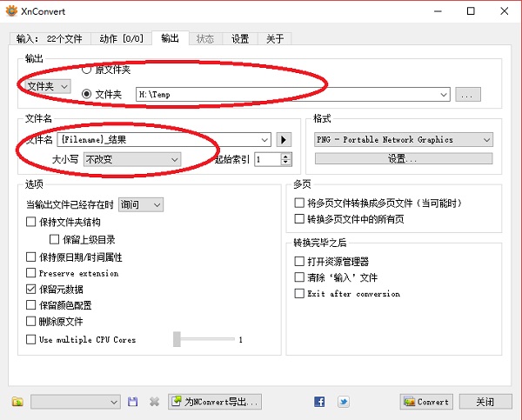This screenshot has height=420, width=522.
Task: Click the browse button next to H:\Temp
Action: point(467,94)
